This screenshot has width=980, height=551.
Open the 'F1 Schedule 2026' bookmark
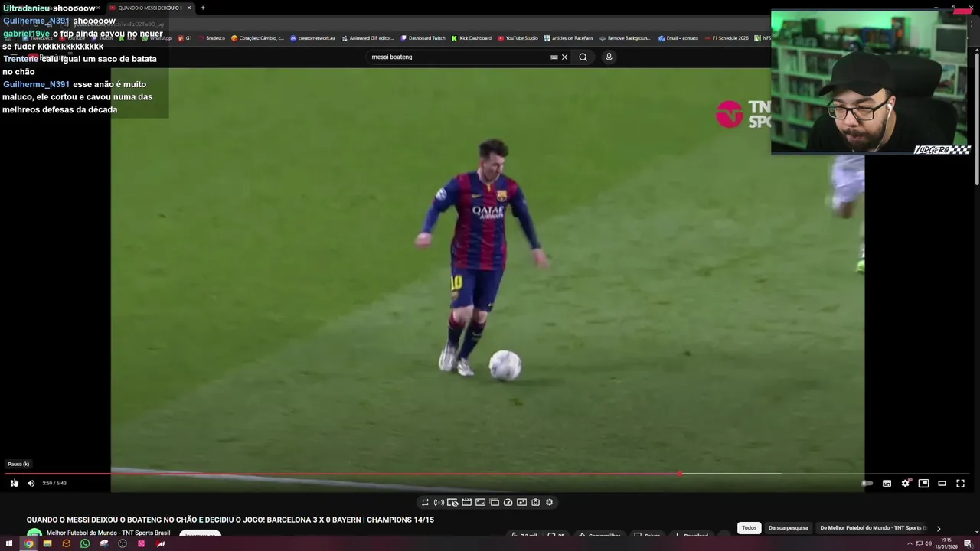pyautogui.click(x=726, y=37)
